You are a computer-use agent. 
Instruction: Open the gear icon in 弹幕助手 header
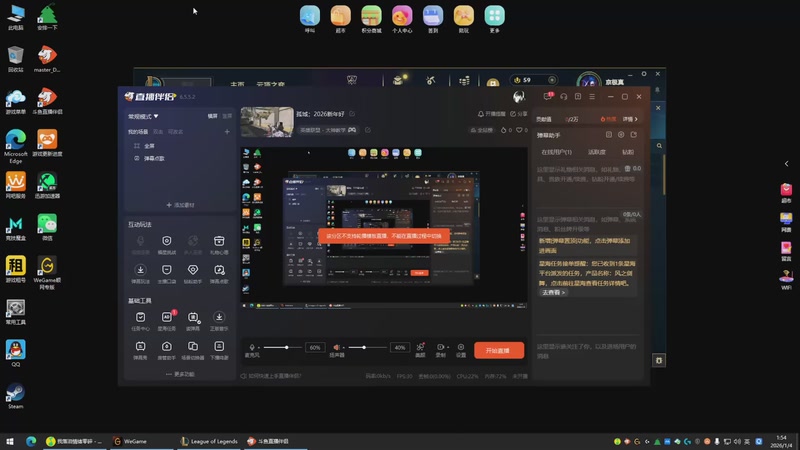(621, 135)
